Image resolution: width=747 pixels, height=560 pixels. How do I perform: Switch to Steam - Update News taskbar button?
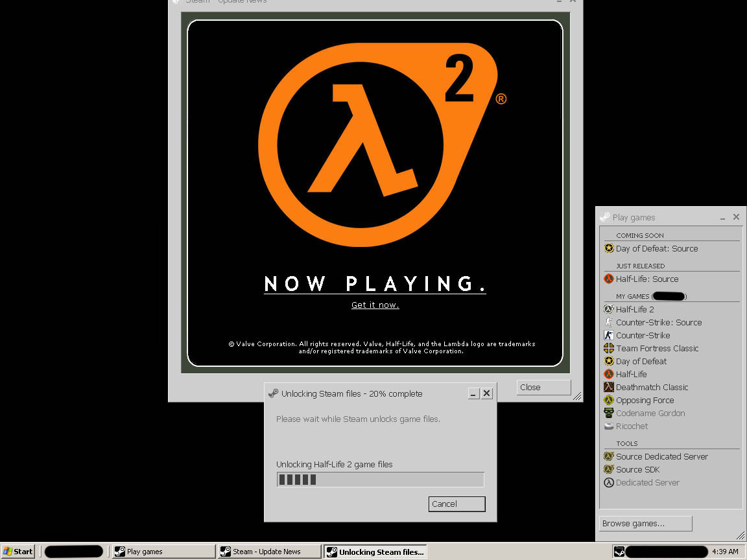point(269,552)
